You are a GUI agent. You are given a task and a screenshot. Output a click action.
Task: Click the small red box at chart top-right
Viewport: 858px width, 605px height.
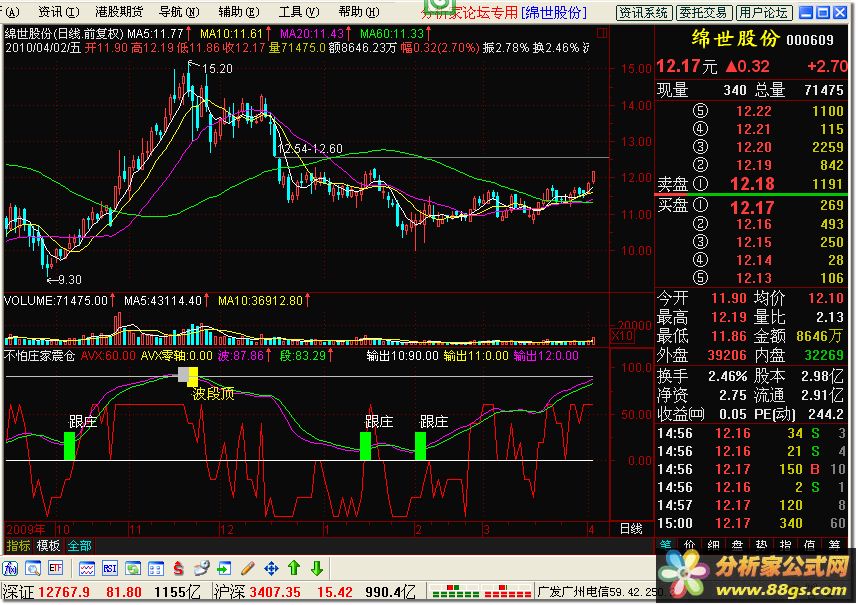(602, 33)
